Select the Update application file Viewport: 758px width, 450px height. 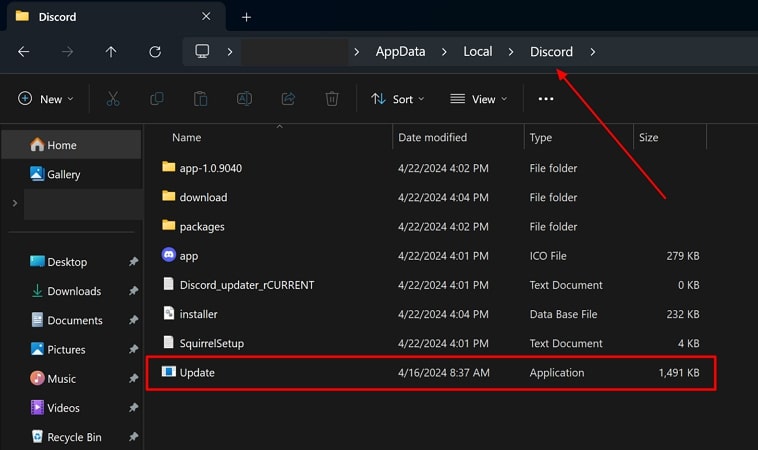(430, 373)
